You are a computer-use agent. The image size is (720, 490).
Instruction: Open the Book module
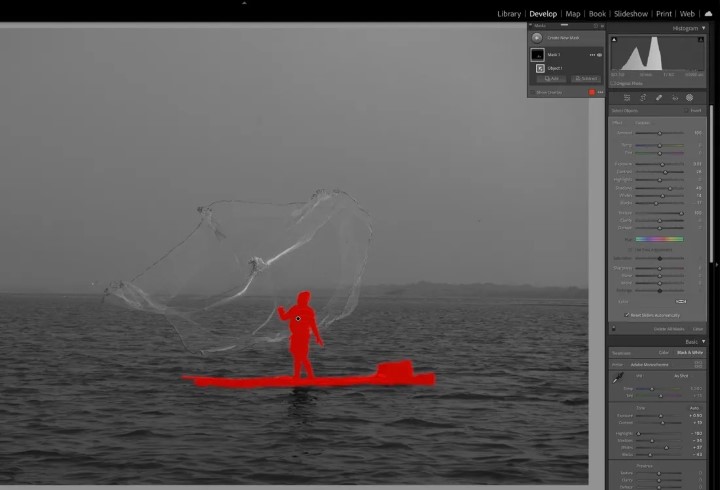[x=597, y=14]
